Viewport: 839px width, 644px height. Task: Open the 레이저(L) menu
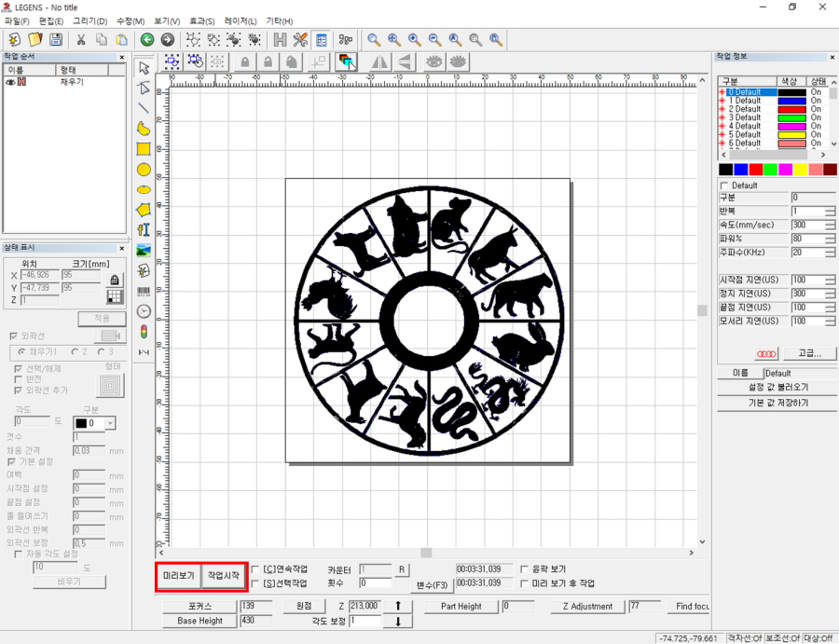coord(241,21)
